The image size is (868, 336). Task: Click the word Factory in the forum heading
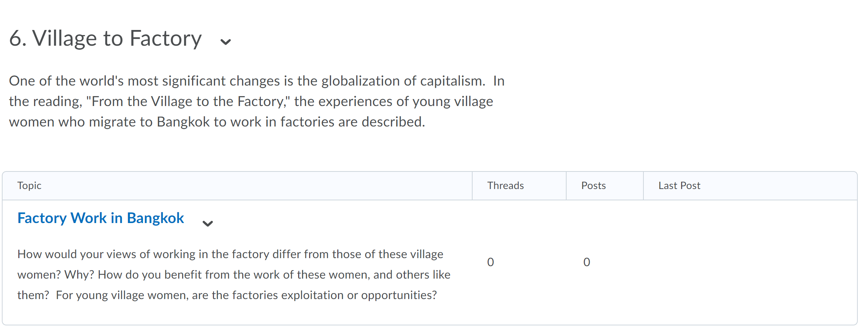pos(166,38)
